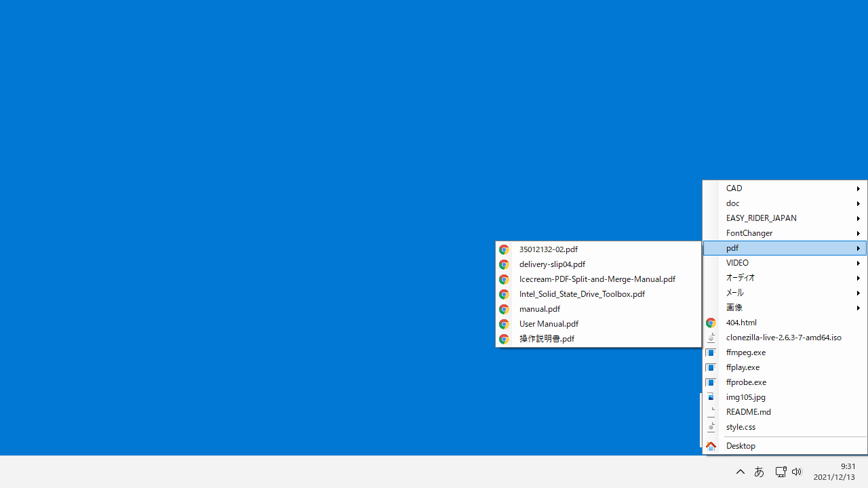The image size is (868, 488).
Task: Expand the オーディオ submenu arrow
Action: [859, 278]
